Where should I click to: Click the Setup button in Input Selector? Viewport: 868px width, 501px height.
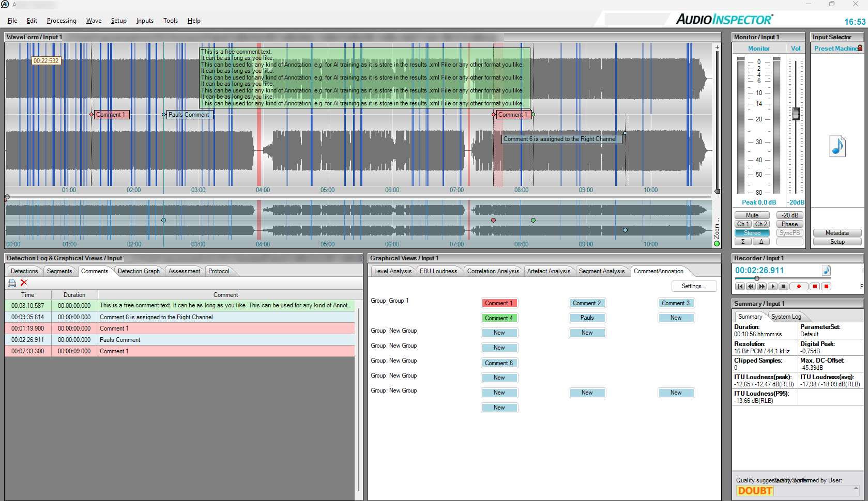(837, 242)
